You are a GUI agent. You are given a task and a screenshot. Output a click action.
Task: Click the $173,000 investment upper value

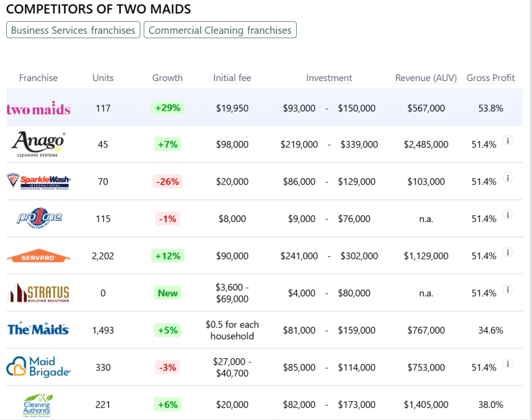coord(356,404)
